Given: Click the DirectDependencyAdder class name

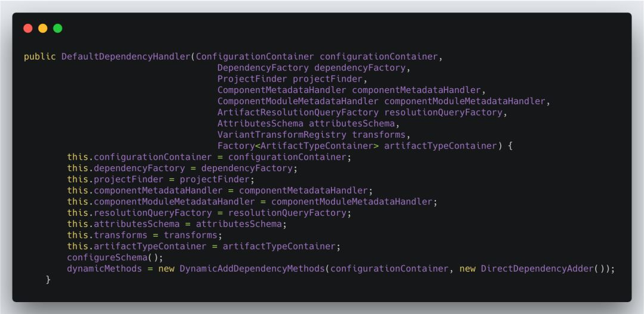Looking at the screenshot, I should click(x=537, y=269).
